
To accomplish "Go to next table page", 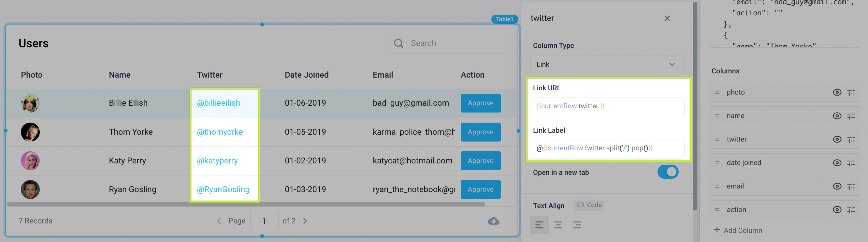I will (305, 221).
